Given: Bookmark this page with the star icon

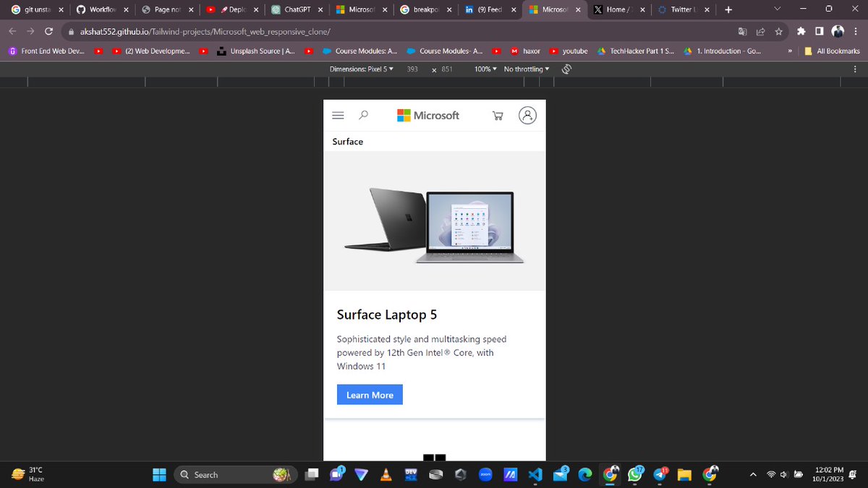Looking at the screenshot, I should 778,32.
